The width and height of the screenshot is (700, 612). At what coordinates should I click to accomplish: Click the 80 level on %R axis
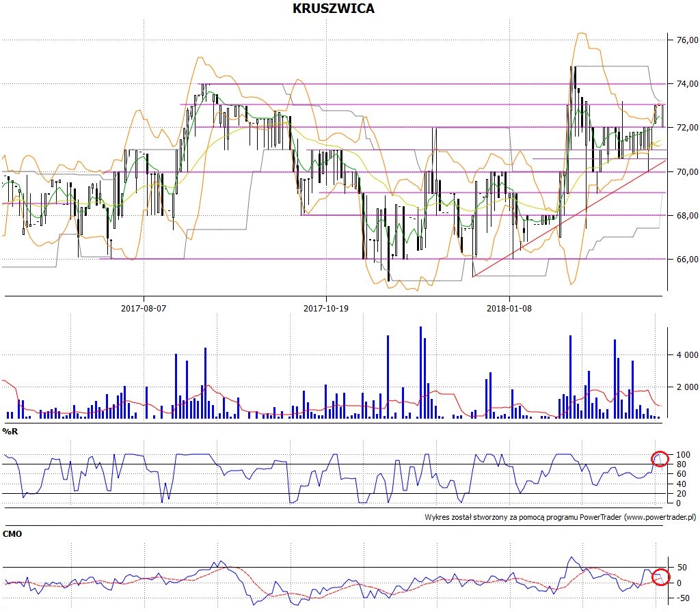click(x=682, y=464)
